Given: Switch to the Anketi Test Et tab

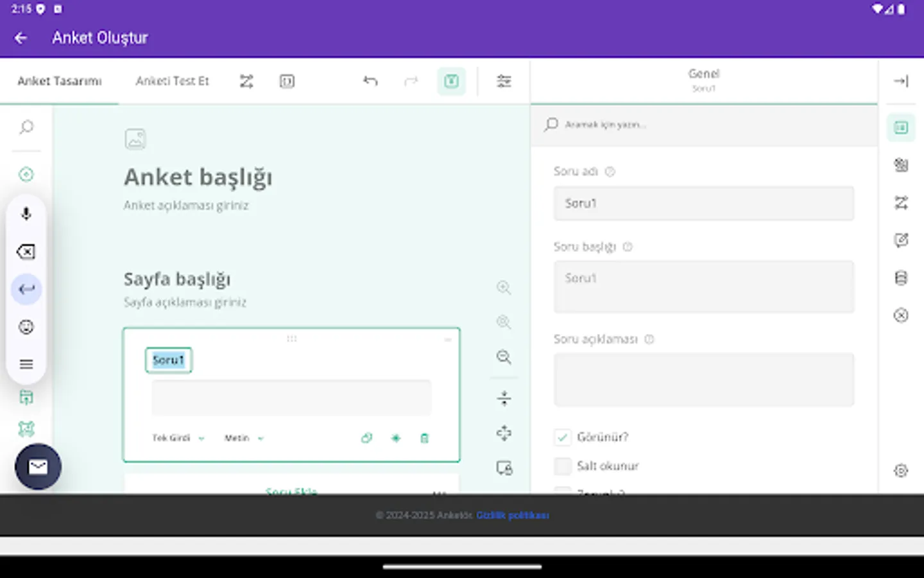Looking at the screenshot, I should click(x=172, y=81).
